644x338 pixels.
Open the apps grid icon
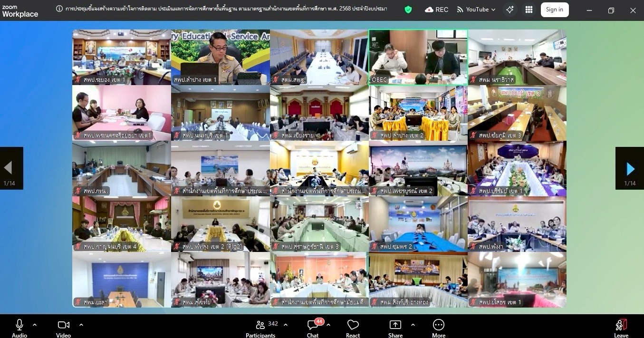(529, 10)
